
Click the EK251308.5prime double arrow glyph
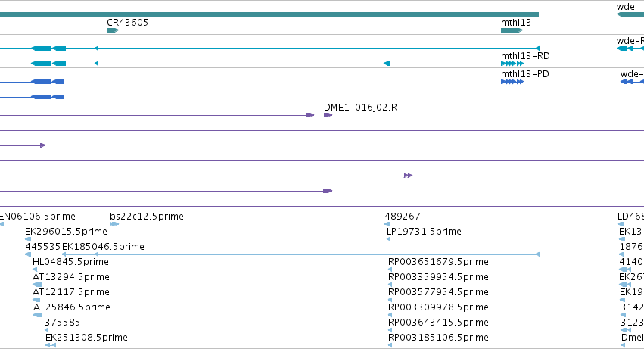(51, 345)
